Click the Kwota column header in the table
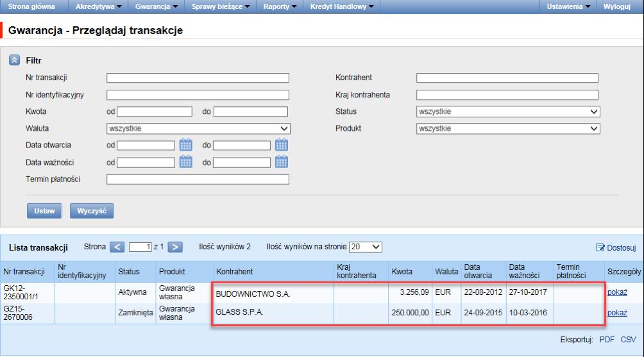Screen dimensions: 644x357 (x=402, y=272)
